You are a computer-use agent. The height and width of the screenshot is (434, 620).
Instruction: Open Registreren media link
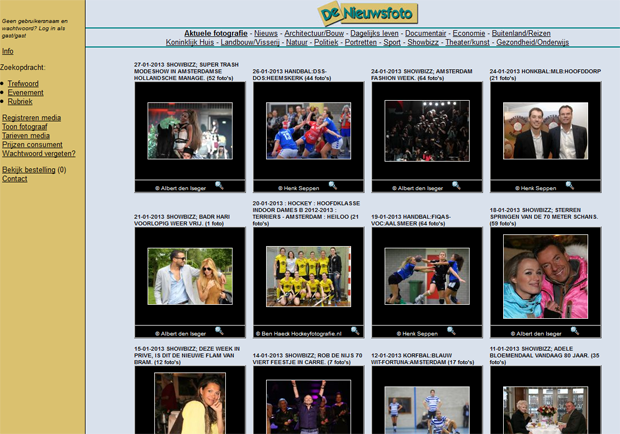(31, 118)
